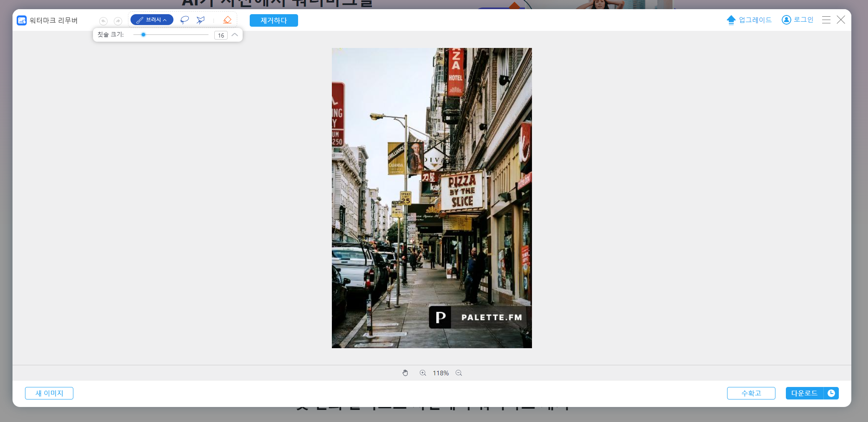This screenshot has height=422, width=868.
Task: Click the Watermark Remover app logo icon
Action: click(x=22, y=20)
